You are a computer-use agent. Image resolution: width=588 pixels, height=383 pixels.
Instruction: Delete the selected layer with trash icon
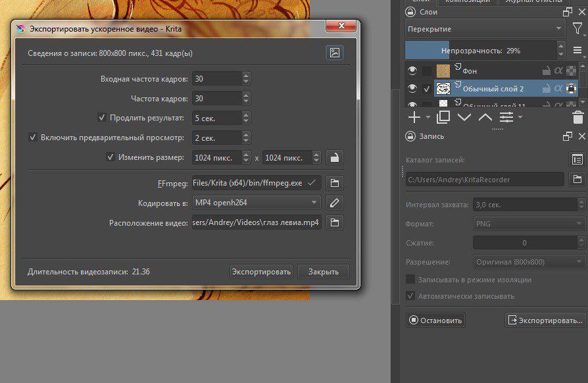pyautogui.click(x=577, y=118)
